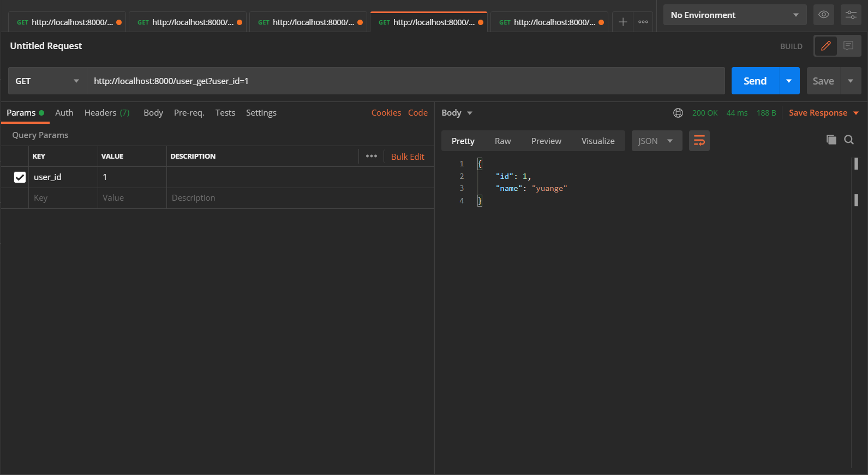Image resolution: width=868 pixels, height=475 pixels.
Task: Expand the Send button dropdown arrow
Action: [789, 81]
